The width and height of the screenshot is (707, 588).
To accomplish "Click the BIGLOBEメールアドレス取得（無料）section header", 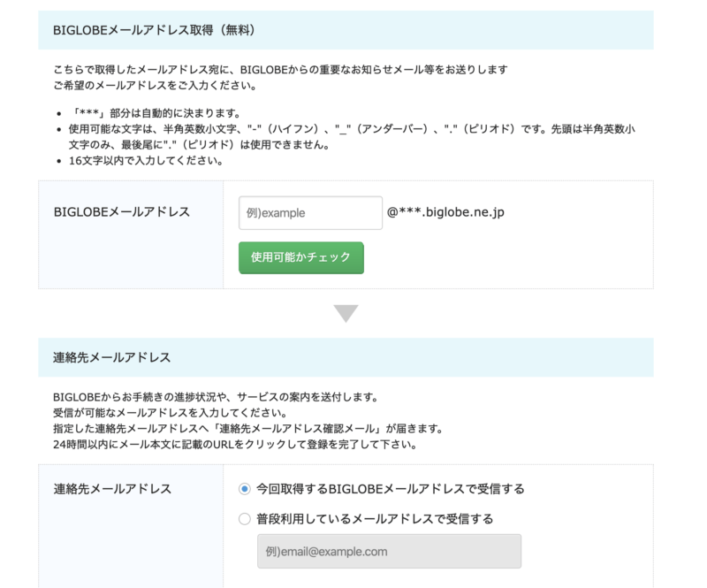I will click(x=150, y=29).
